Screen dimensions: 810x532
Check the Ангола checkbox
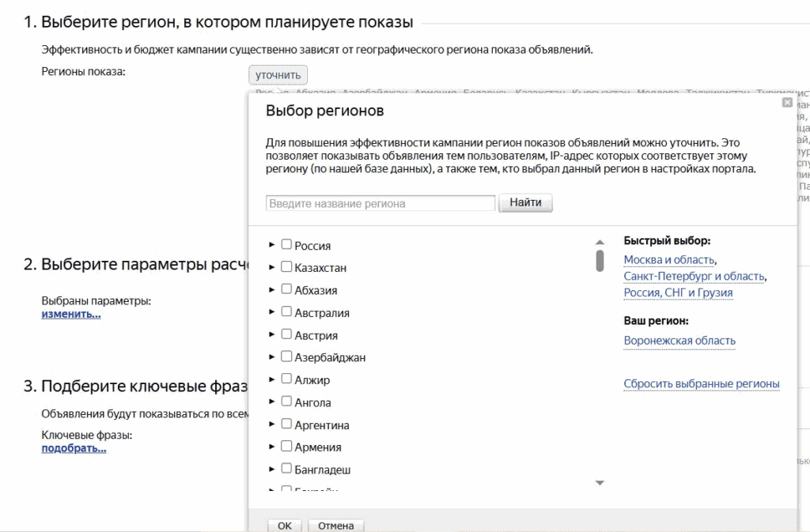coord(286,402)
